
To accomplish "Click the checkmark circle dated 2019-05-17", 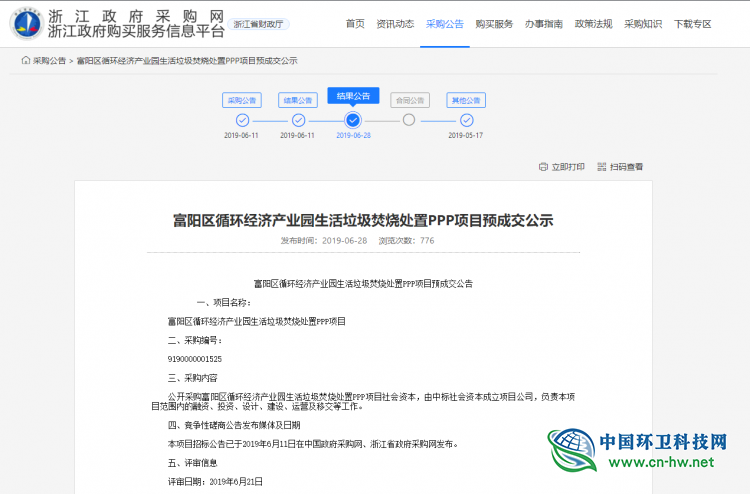I will pyautogui.click(x=466, y=120).
